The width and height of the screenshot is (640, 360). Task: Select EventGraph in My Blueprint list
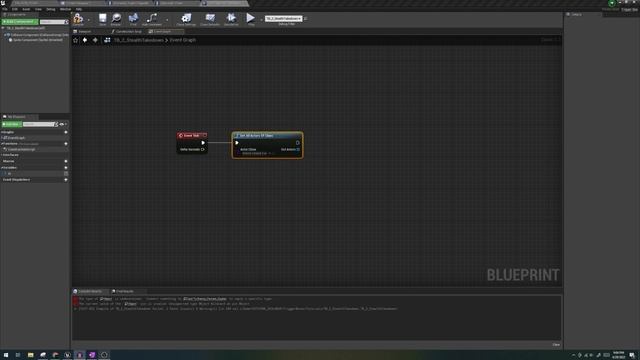(x=16, y=138)
